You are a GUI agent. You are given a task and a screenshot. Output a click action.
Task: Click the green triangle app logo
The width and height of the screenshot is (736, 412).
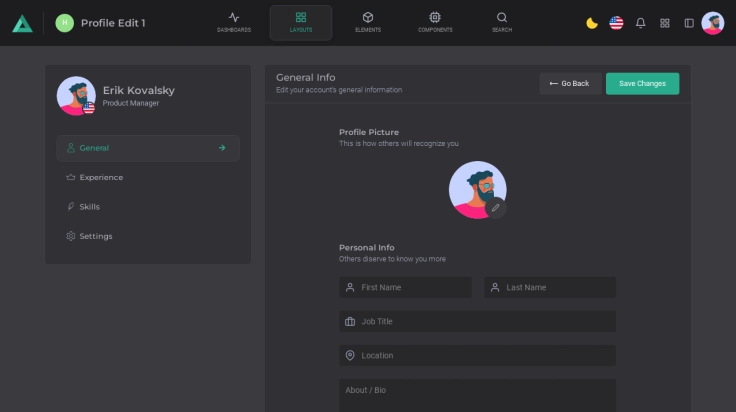(22, 23)
